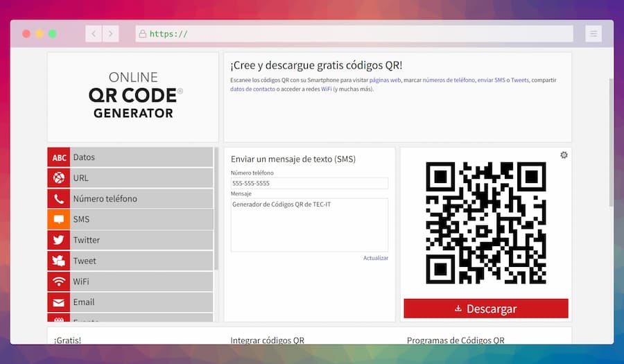Screen dimensions: 624x364
Task: Choose the Tweet menu entry
Action: 130,261
